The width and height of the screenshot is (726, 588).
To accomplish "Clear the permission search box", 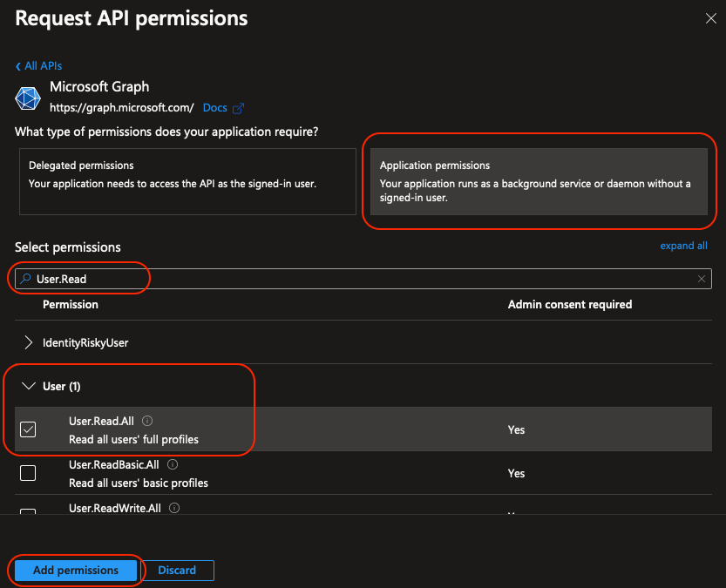I will (701, 279).
